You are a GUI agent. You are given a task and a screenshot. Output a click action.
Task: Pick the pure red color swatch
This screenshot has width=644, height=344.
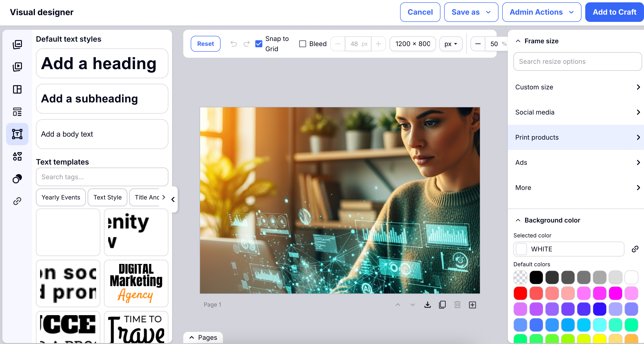(520, 293)
